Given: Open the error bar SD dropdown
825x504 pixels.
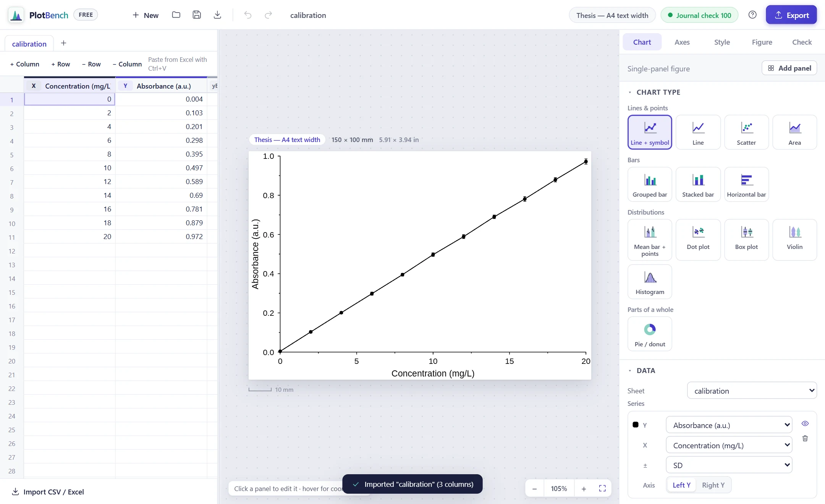Looking at the screenshot, I should click(729, 465).
